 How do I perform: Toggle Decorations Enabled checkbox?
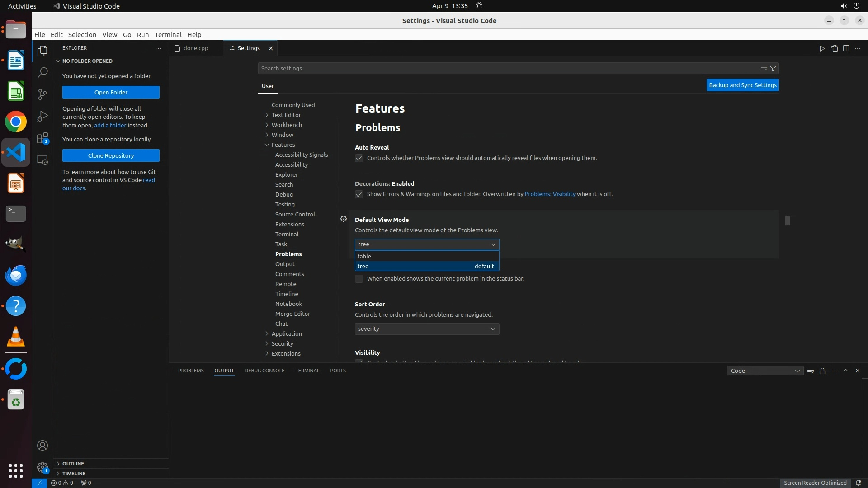coord(359,194)
